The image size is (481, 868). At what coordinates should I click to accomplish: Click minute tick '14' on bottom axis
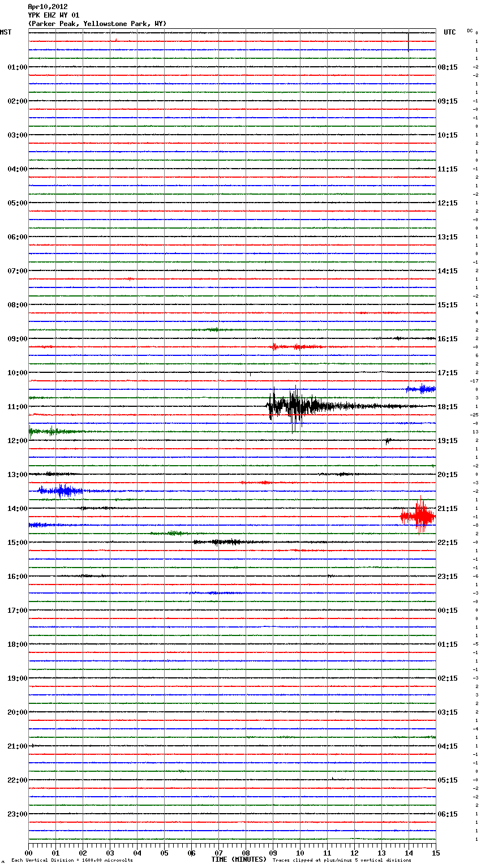[409, 853]
